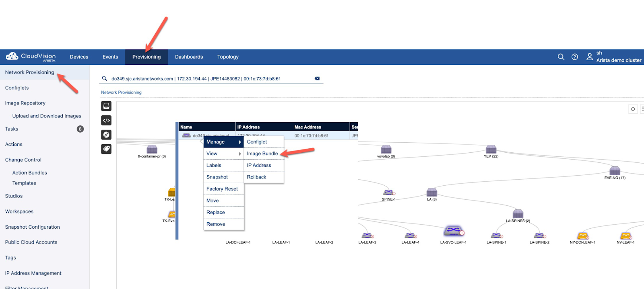Click the label tag icon
Viewport: 644px width, 289px height.
pos(106,149)
